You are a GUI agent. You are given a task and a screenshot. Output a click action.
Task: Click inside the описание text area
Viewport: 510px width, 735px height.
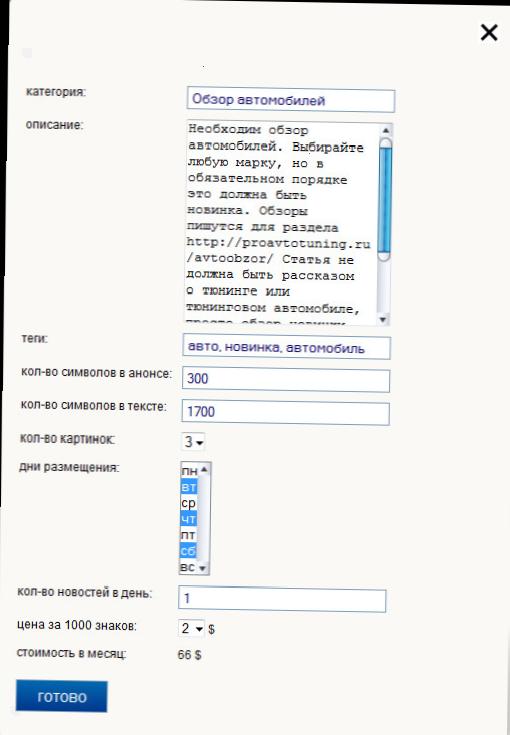[x=281, y=224]
